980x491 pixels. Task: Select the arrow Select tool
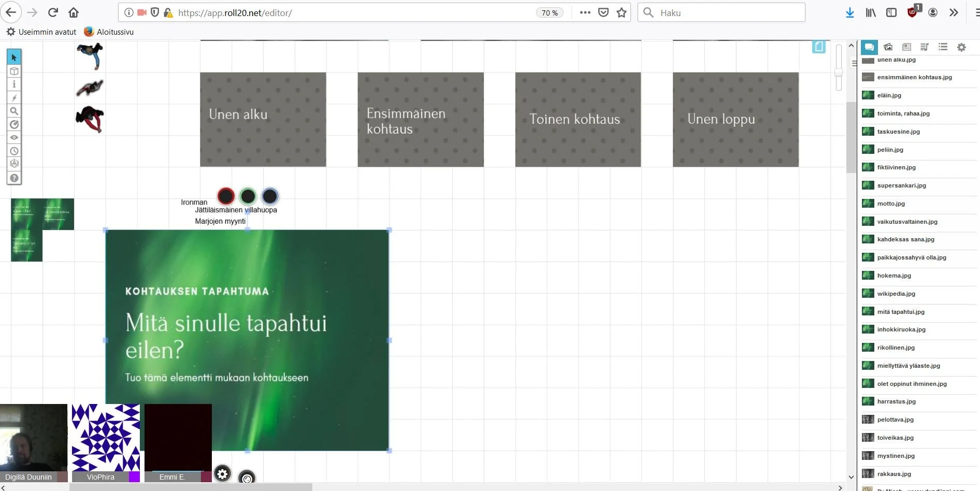[x=14, y=57]
